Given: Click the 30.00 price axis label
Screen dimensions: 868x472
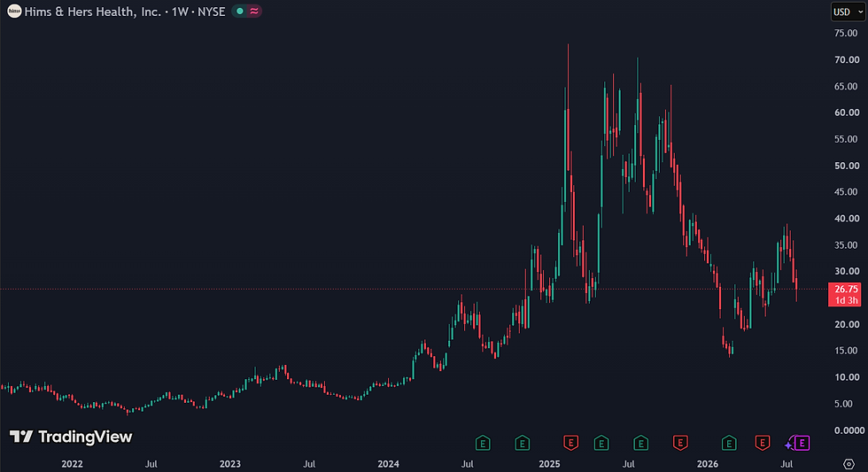Looking at the screenshot, I should click(x=847, y=271).
